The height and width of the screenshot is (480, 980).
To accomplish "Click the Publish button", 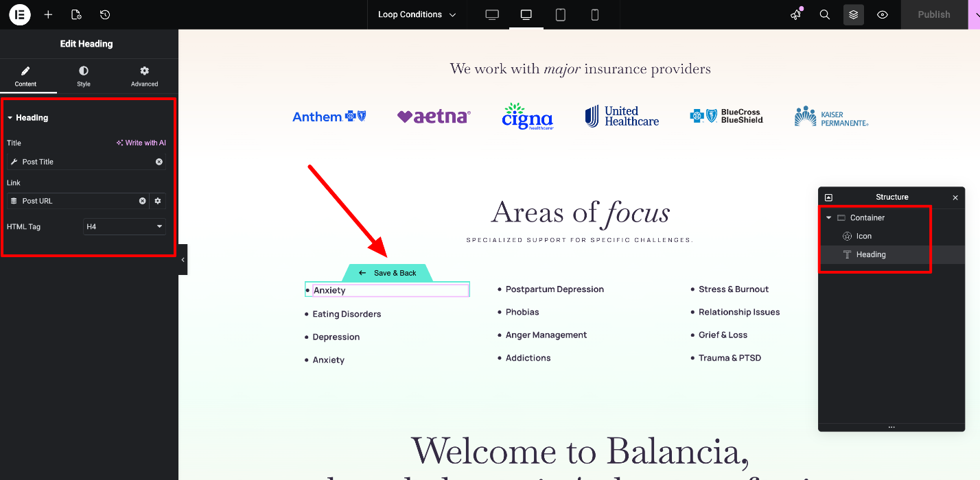I will [934, 14].
